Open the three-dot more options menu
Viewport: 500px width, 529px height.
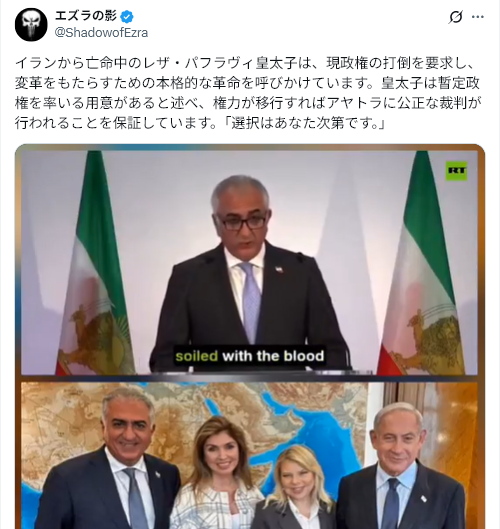click(x=477, y=17)
